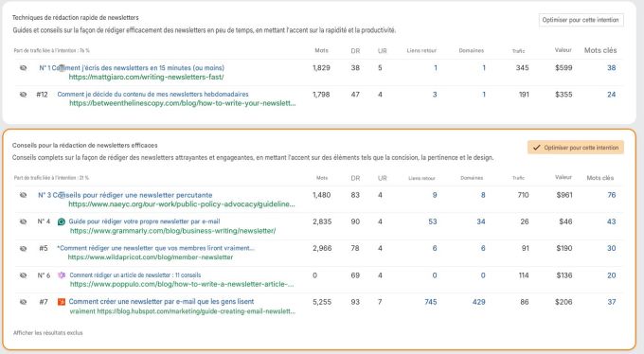This screenshot has height=354, width=644.
Task: Click backlinks value 9 for naeyc.org
Action: click(435, 195)
